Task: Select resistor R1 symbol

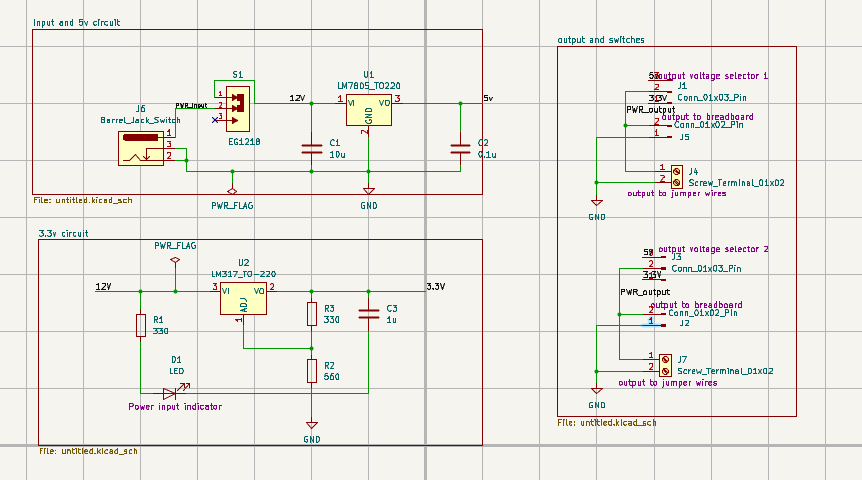Action: point(141,325)
